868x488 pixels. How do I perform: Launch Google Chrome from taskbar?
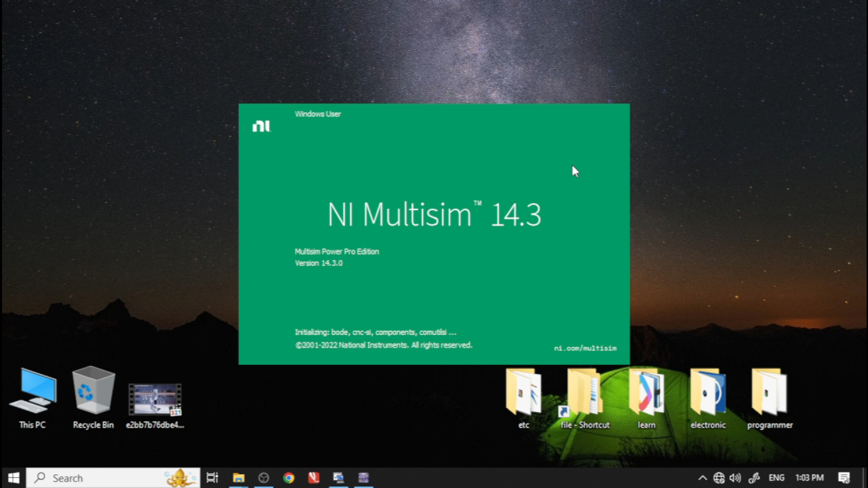coord(288,478)
